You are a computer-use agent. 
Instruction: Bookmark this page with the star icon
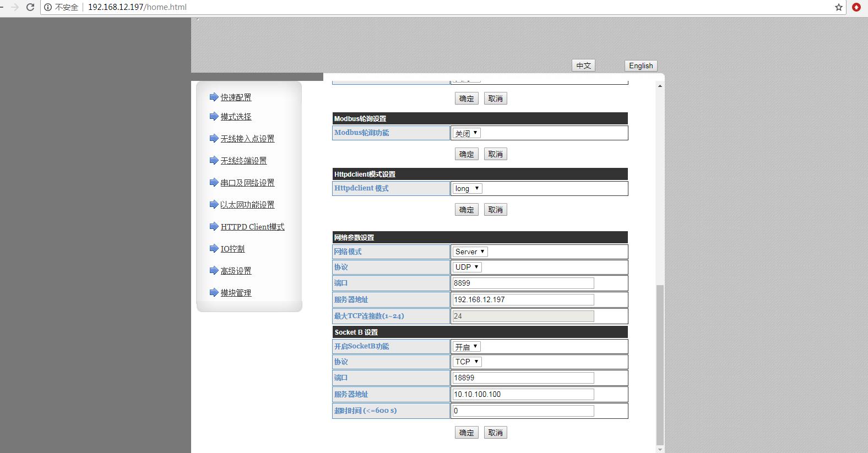838,7
